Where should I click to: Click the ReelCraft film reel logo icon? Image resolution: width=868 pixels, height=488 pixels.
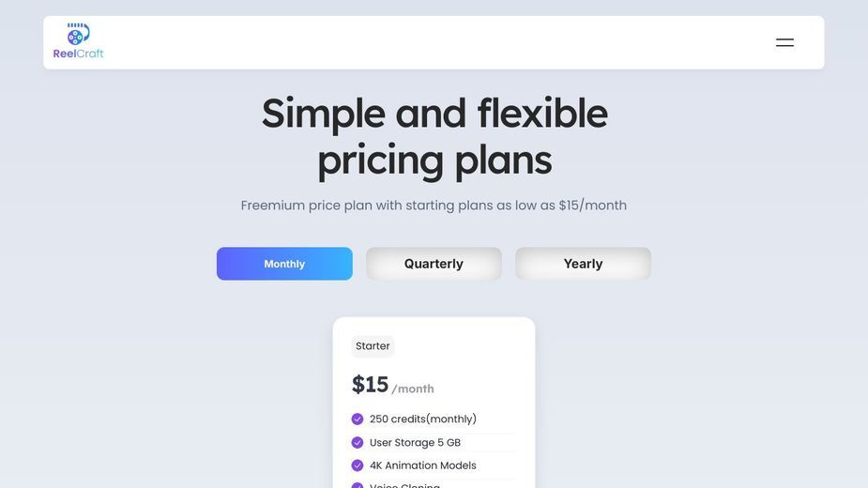point(78,34)
